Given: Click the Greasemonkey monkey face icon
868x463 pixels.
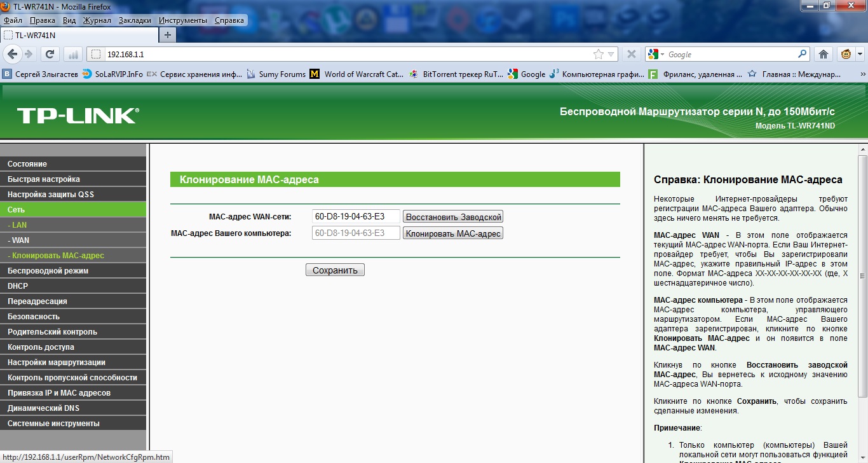Looking at the screenshot, I should pos(846,54).
